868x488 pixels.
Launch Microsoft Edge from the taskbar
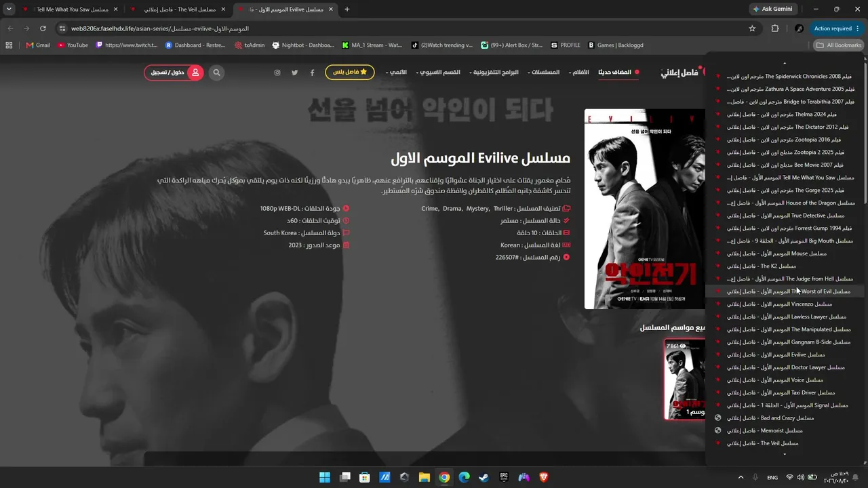pos(464,477)
